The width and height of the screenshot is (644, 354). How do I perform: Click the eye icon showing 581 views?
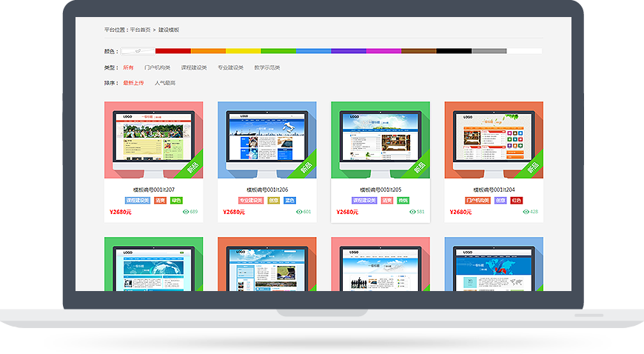[x=412, y=212]
